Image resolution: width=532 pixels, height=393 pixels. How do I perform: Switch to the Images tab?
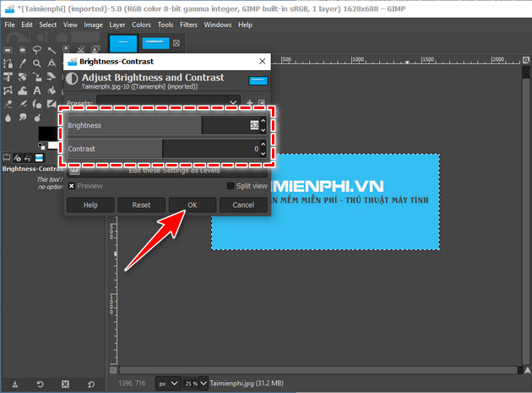39,157
